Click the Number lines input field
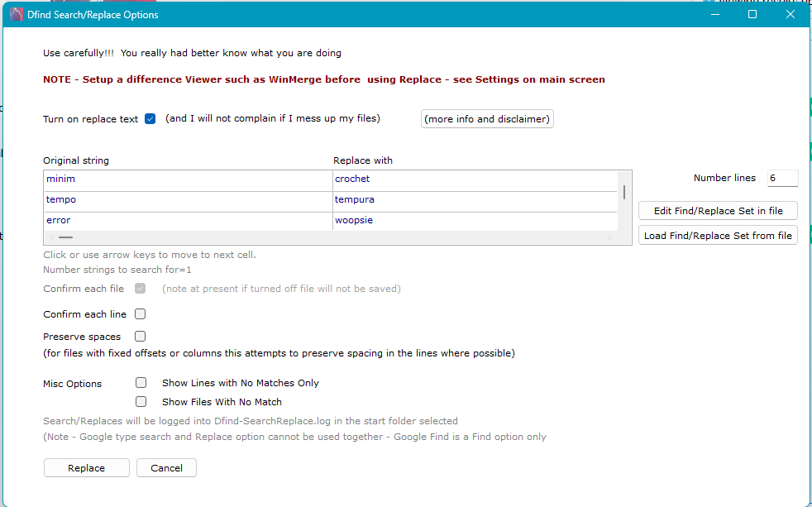Image resolution: width=812 pixels, height=507 pixels. [x=781, y=178]
